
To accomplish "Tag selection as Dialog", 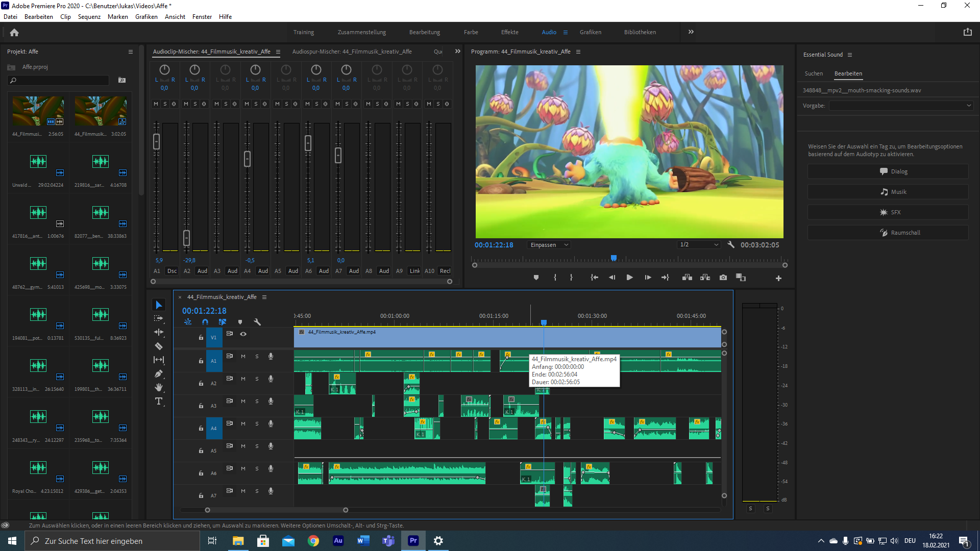I will (x=888, y=171).
